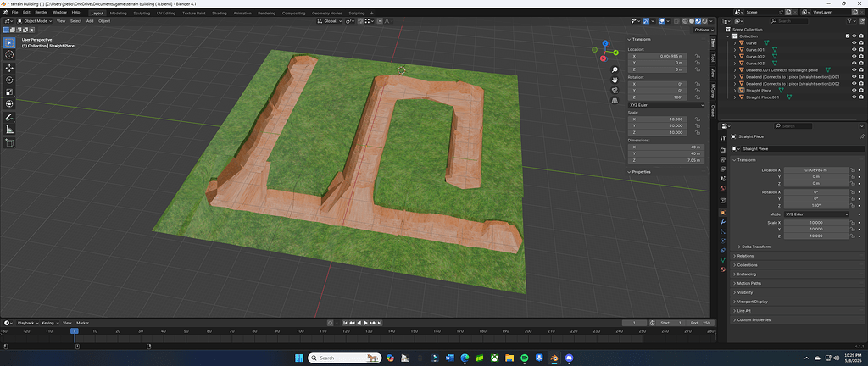Image resolution: width=868 pixels, height=366 pixels.
Task: Open the timeline Playback popover
Action: (x=26, y=323)
